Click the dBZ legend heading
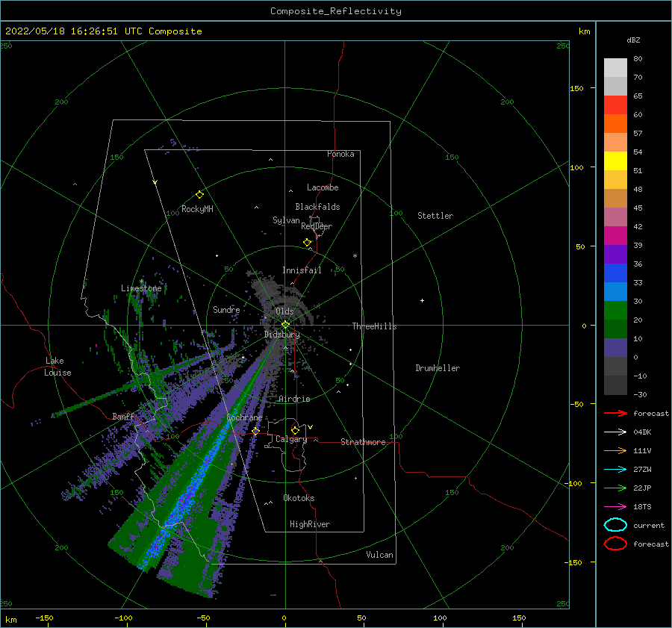This screenshot has height=628, width=672. pyautogui.click(x=633, y=40)
